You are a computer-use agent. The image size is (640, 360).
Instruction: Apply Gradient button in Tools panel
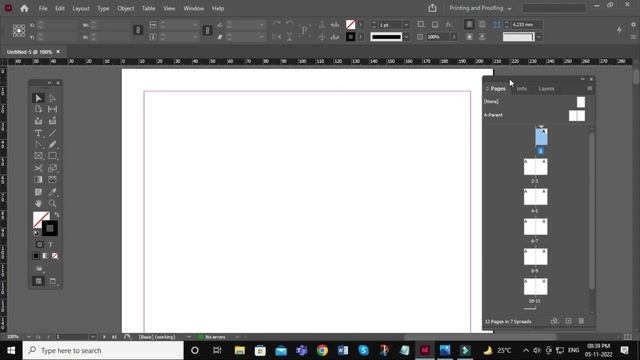pos(45,256)
